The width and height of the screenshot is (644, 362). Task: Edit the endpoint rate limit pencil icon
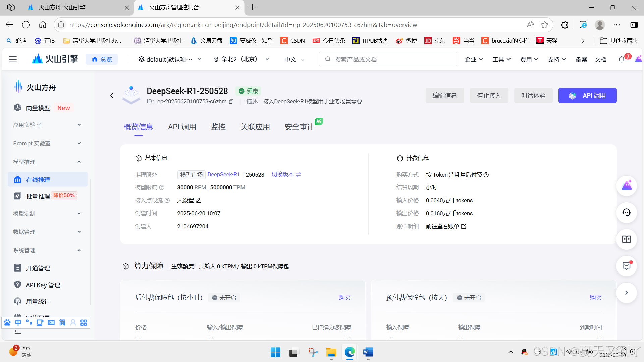[198, 200]
